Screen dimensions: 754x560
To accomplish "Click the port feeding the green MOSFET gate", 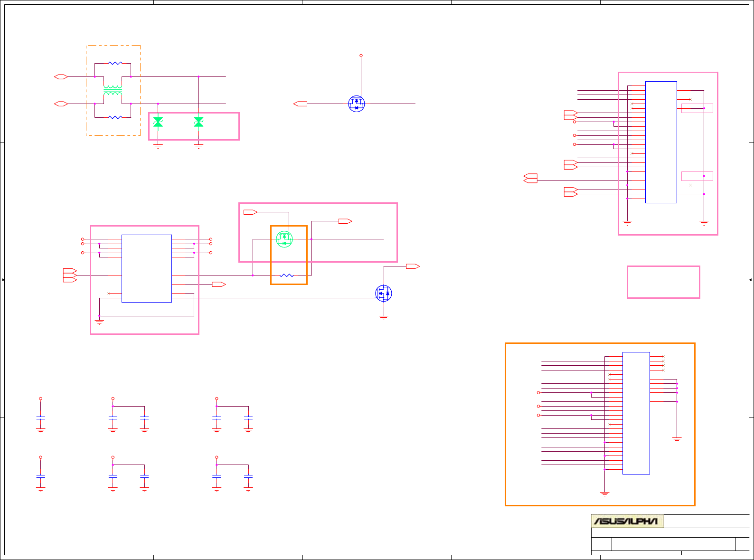I will (250, 212).
